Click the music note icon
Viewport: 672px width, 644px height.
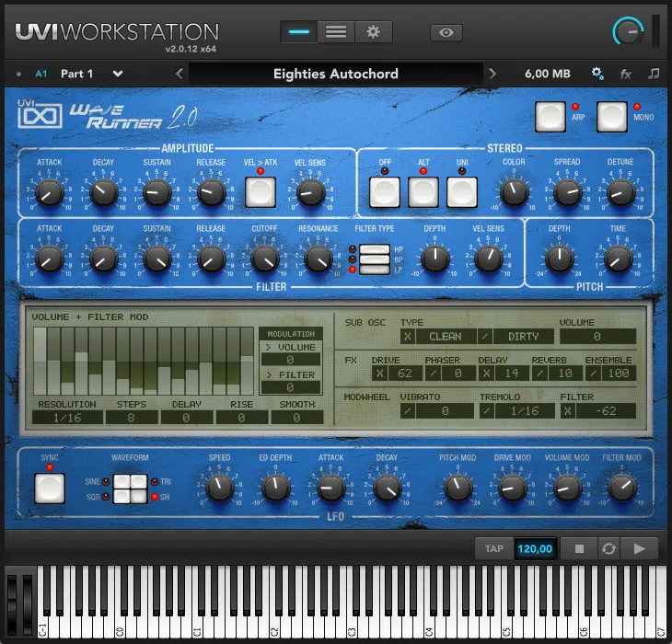(x=654, y=74)
